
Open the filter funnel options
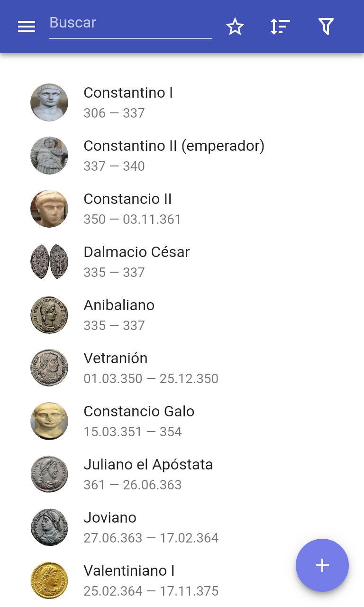click(x=326, y=27)
